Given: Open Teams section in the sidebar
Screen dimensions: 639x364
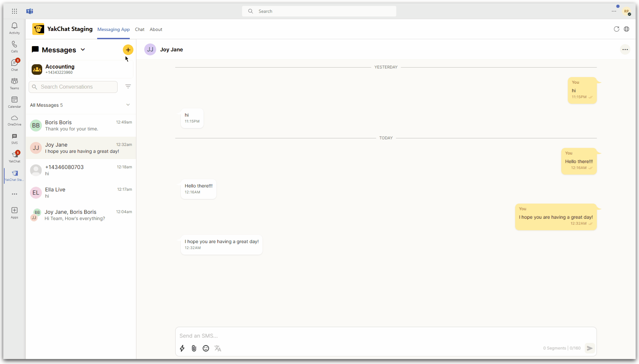Looking at the screenshot, I should 14,84.
